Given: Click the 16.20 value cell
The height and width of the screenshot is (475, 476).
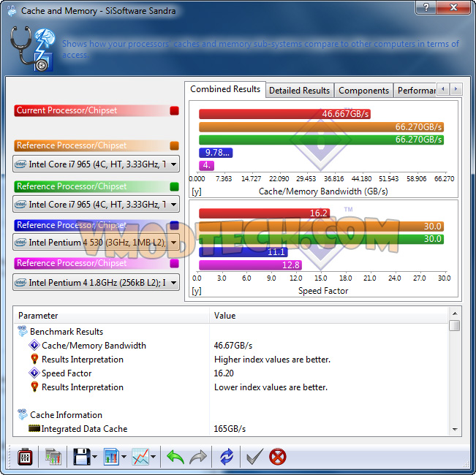Looking at the screenshot, I should point(224,373).
